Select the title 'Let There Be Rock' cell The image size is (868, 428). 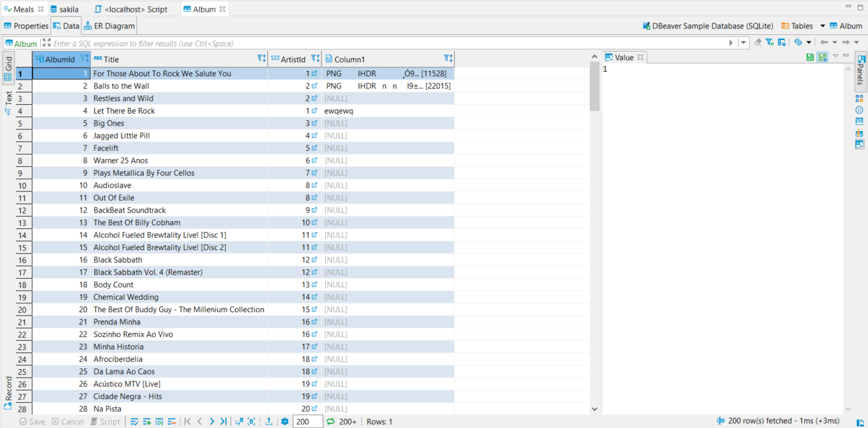click(x=179, y=111)
